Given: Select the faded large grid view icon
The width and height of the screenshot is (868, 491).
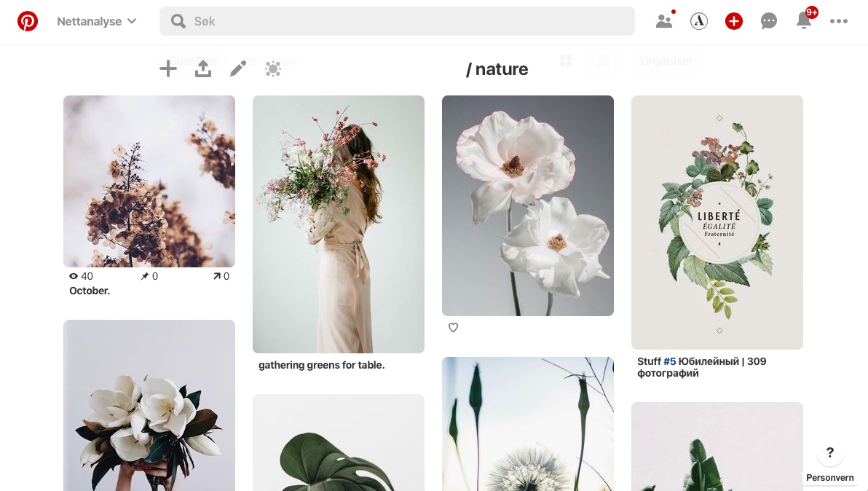Looking at the screenshot, I should [x=566, y=60].
